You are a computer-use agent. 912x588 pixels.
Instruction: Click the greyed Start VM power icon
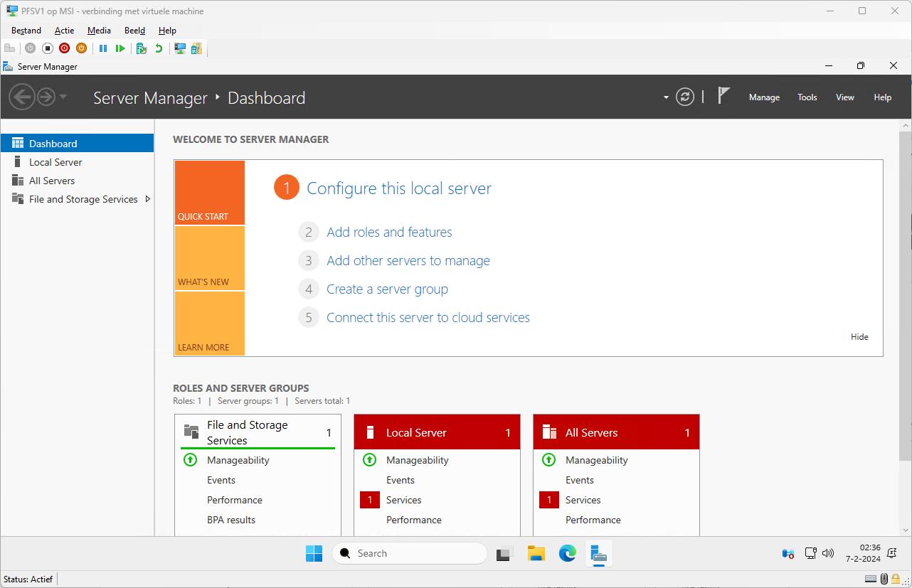pyautogui.click(x=30, y=48)
